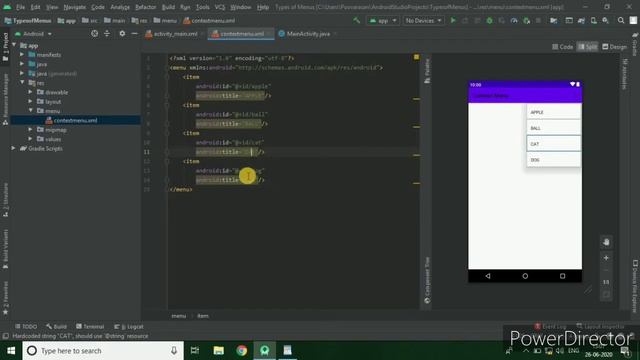
Task: Click the Collapse All icon in Project panel
Action: 107,34
